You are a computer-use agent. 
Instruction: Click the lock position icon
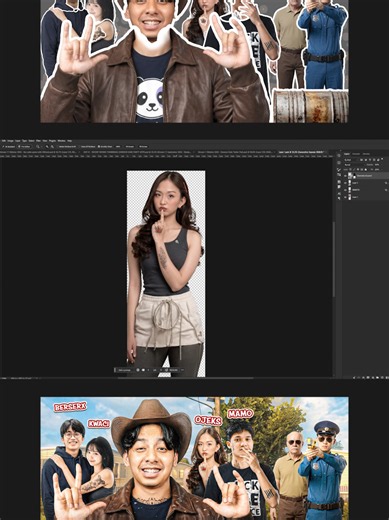358,169
